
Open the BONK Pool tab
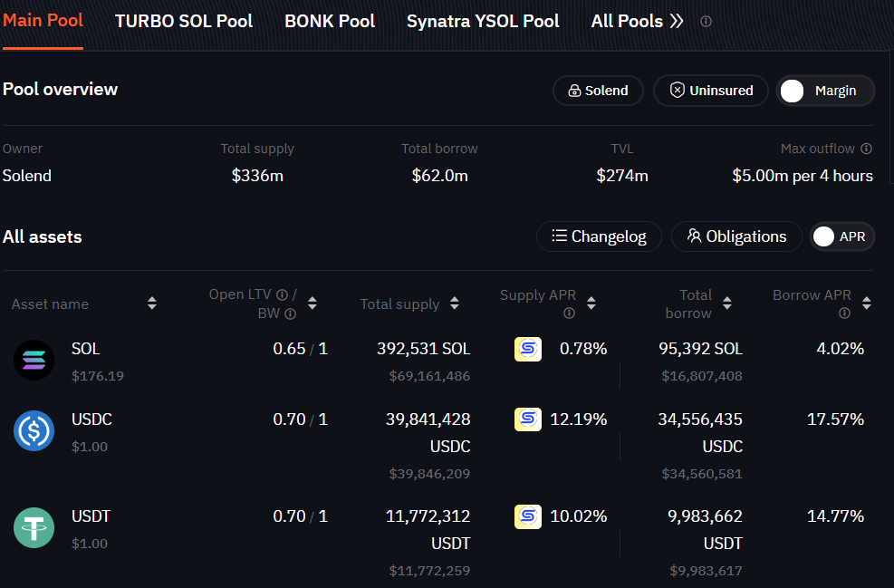pyautogui.click(x=330, y=21)
